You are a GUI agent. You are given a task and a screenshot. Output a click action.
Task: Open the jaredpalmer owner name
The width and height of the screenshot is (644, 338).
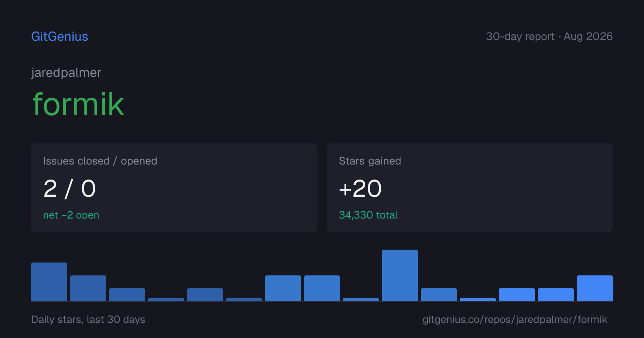pyautogui.click(x=66, y=73)
